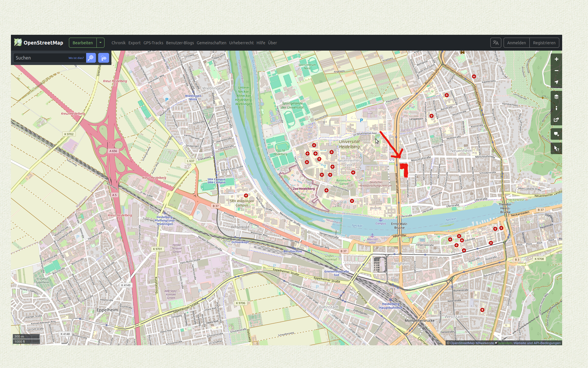This screenshot has width=588, height=368.
Task: Click the K 9708 road shield
Action: pos(539,259)
